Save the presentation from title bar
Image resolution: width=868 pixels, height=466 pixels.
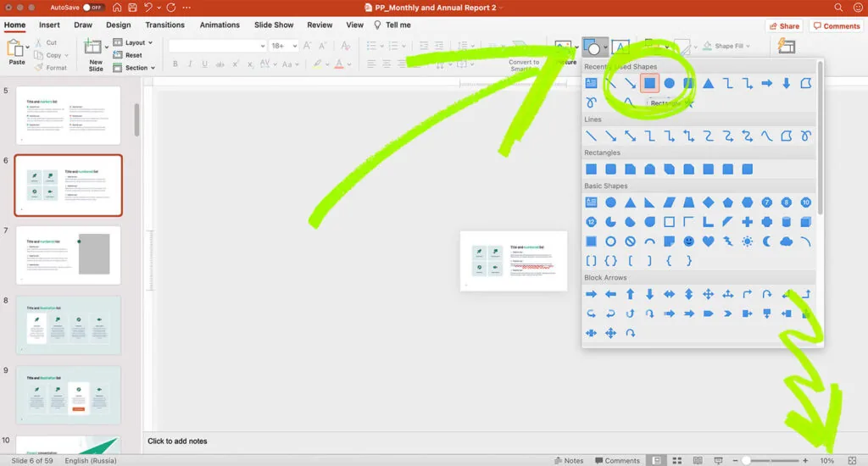[x=132, y=8]
